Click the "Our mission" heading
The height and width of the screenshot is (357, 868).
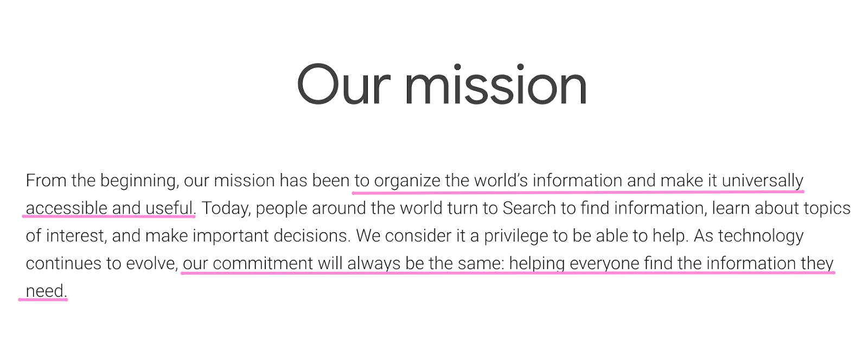click(442, 85)
